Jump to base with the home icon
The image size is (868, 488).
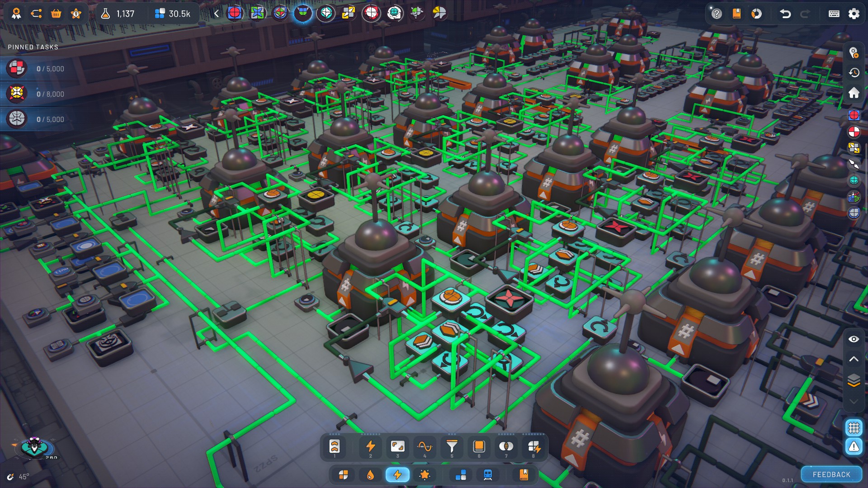pos(854,93)
